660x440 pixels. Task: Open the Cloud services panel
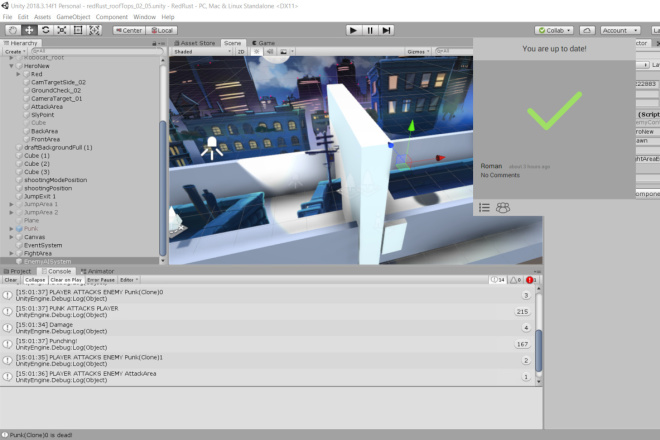pyautogui.click(x=587, y=30)
